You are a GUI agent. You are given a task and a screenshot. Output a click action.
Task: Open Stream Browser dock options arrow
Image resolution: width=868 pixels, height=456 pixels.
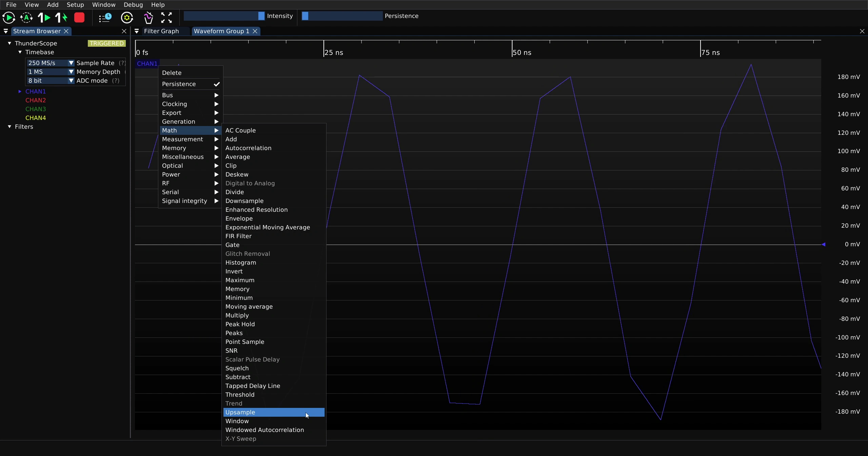6,31
